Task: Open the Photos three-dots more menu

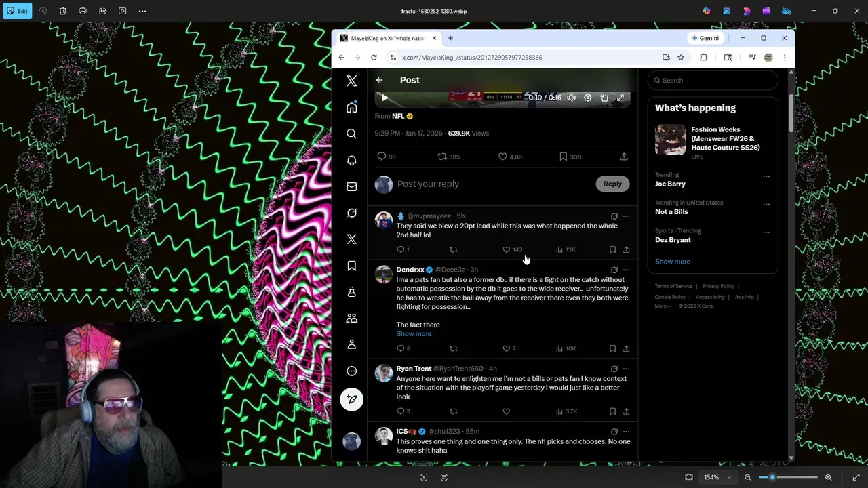Action: [x=142, y=11]
